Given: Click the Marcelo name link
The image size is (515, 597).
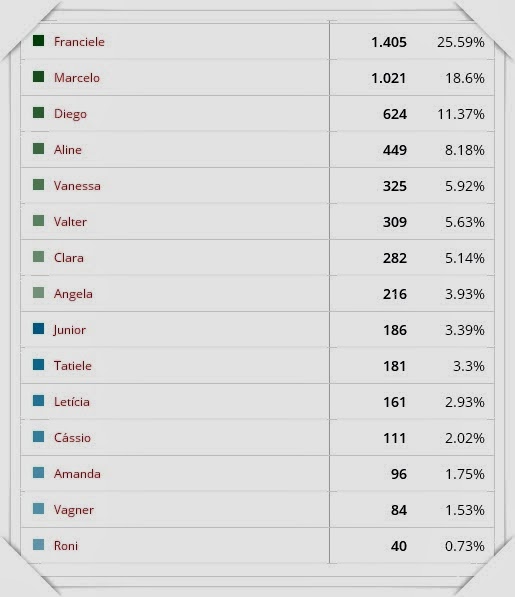Looking at the screenshot, I should pos(77,78).
